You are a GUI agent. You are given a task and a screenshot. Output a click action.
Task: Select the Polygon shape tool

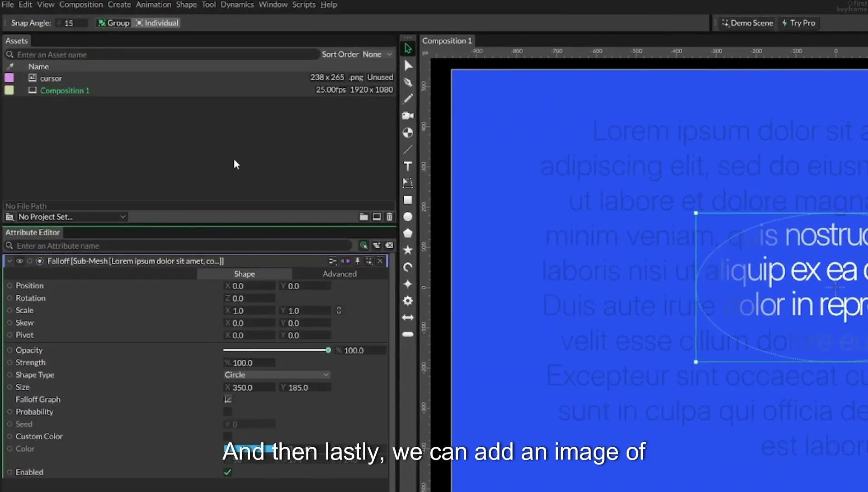coord(408,233)
